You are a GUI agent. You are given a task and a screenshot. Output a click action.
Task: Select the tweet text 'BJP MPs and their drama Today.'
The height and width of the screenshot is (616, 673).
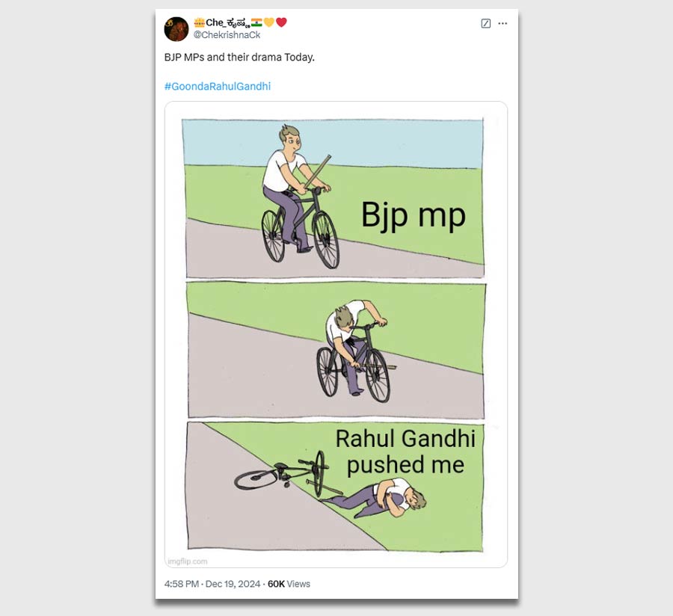click(x=239, y=57)
